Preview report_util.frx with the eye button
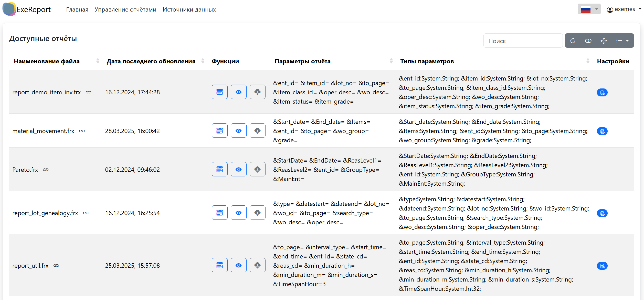The height and width of the screenshot is (300, 644). (238, 265)
